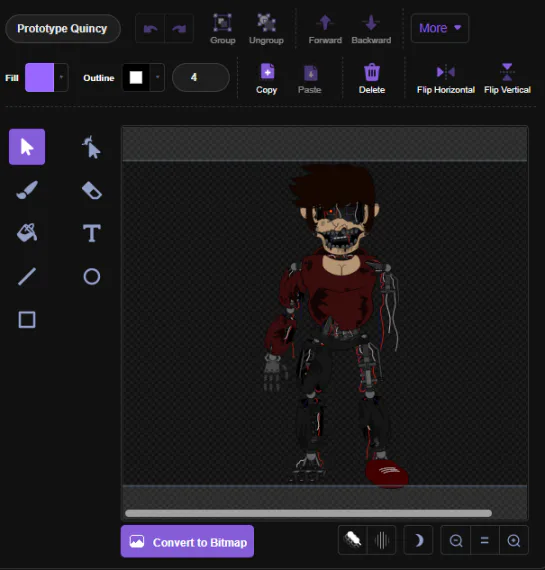Select the Circle tool
The height and width of the screenshot is (570, 545).
(92, 277)
